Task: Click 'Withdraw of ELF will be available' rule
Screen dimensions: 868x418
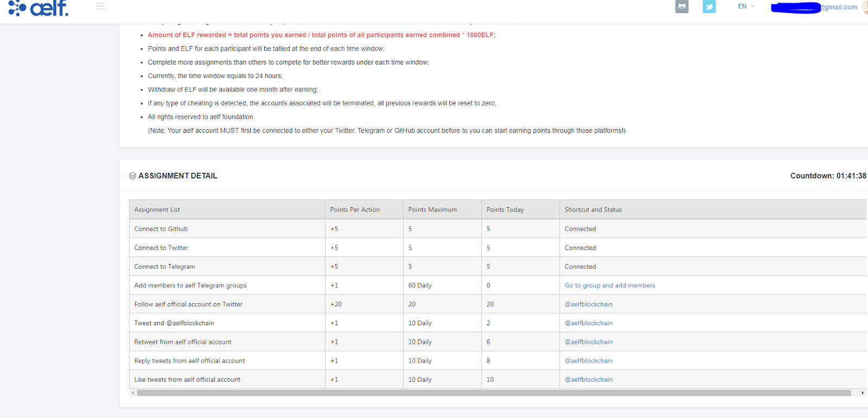Action: click(x=233, y=89)
